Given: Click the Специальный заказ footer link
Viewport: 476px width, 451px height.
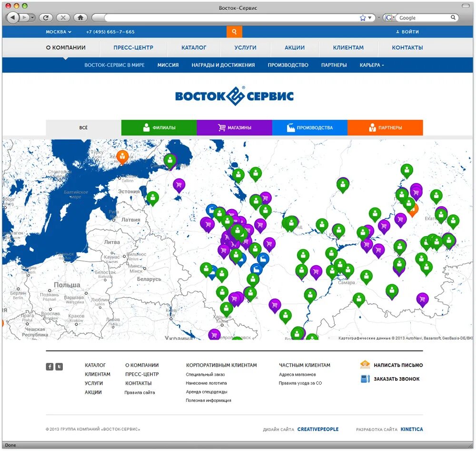Looking at the screenshot, I should (205, 374).
